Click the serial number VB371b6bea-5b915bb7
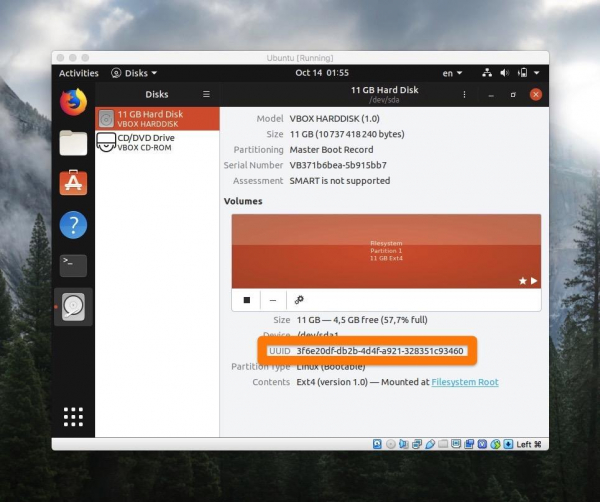This screenshot has height=502, width=600. (338, 165)
